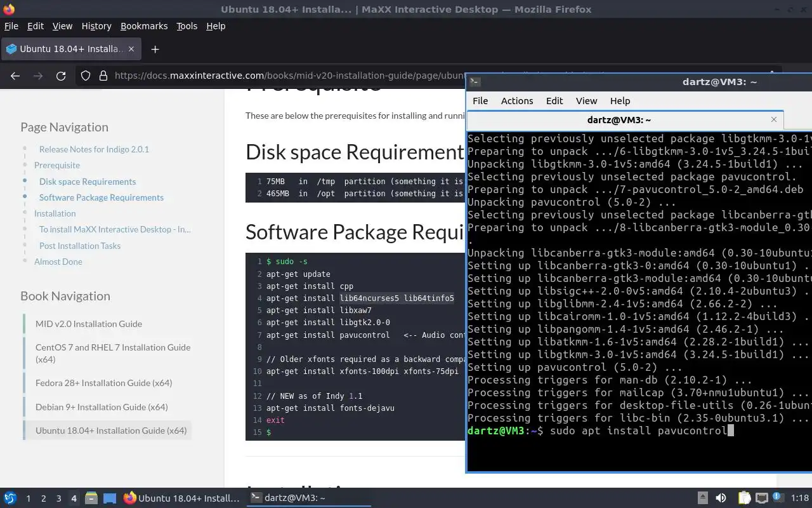Click the cube favicon on the browser tab
The width and height of the screenshot is (812, 508).
(x=10, y=49)
